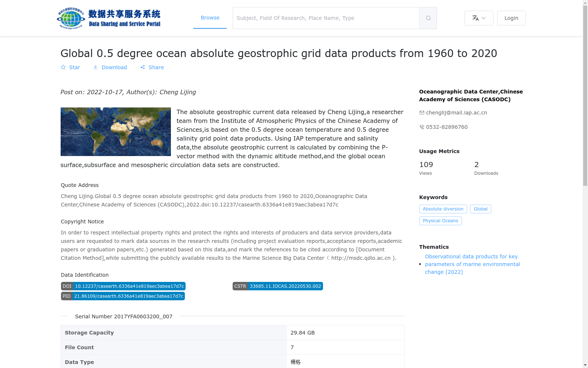Click the Star icon under the title

[x=63, y=67]
